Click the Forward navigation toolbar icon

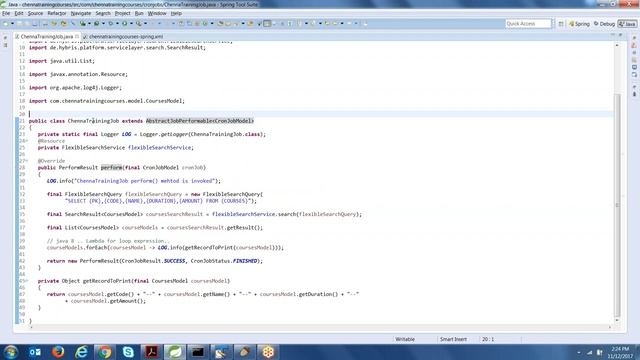[349, 24]
